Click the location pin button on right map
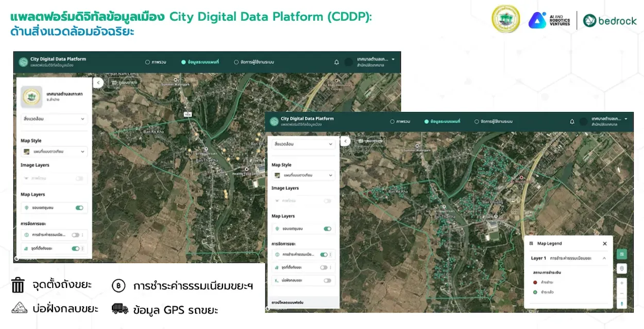The width and height of the screenshot is (644, 329). coord(622,269)
